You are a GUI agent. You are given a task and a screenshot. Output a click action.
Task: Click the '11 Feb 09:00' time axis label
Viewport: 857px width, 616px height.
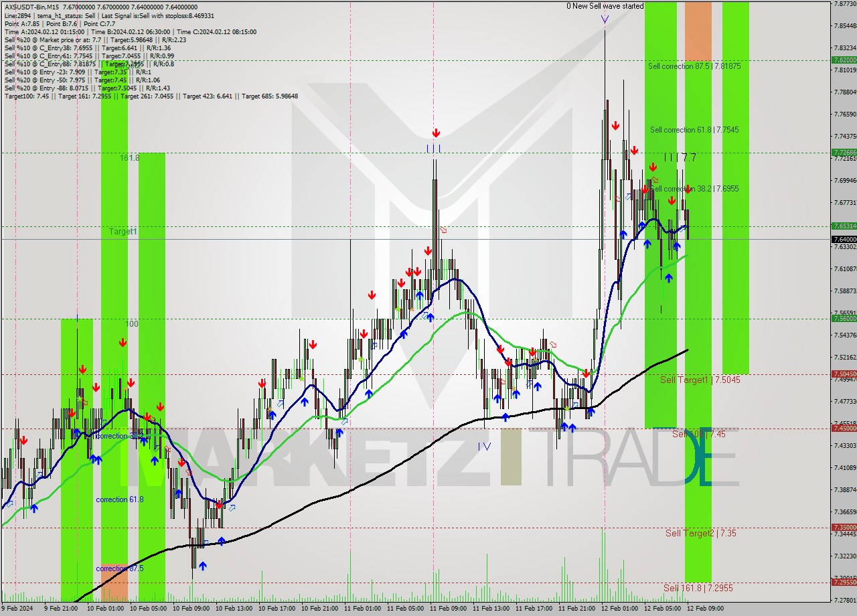click(x=448, y=609)
